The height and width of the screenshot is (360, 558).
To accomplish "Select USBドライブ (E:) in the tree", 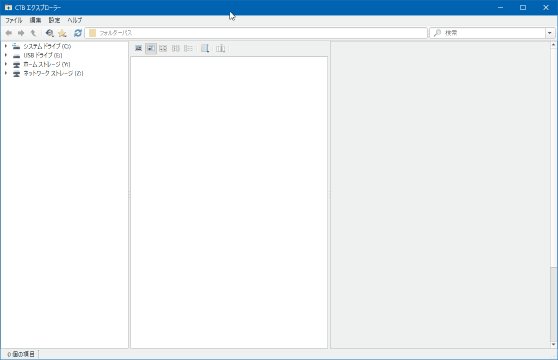I will (x=43, y=55).
